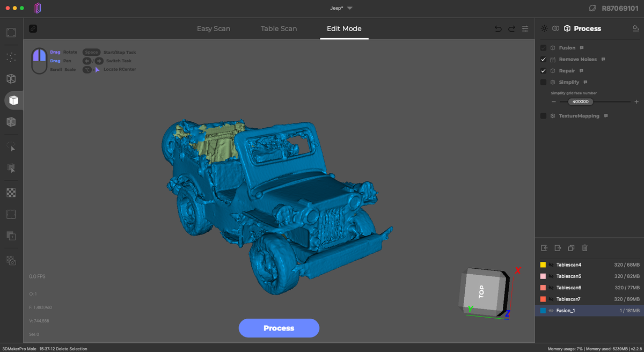
Task: Enable the Simplify processing step
Action: (x=543, y=82)
